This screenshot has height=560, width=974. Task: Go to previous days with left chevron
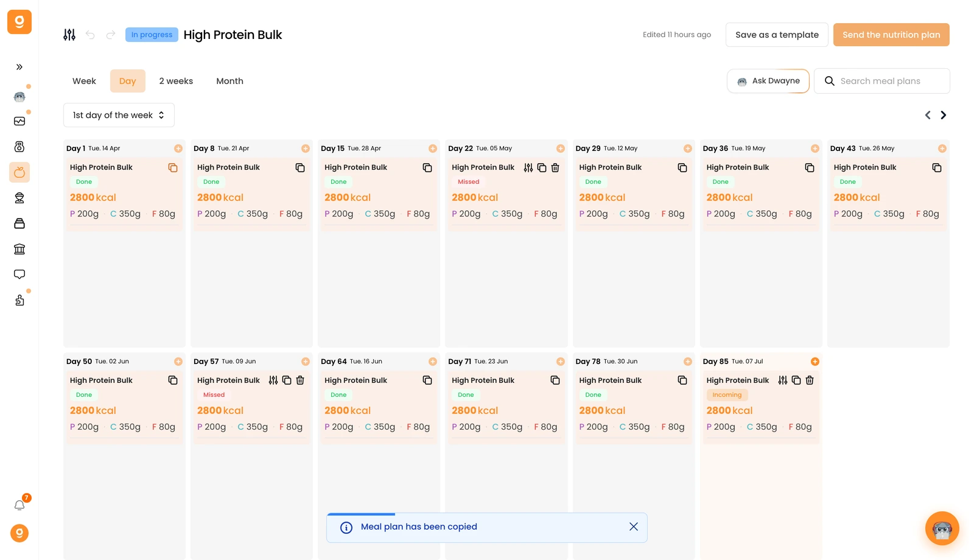click(x=928, y=115)
